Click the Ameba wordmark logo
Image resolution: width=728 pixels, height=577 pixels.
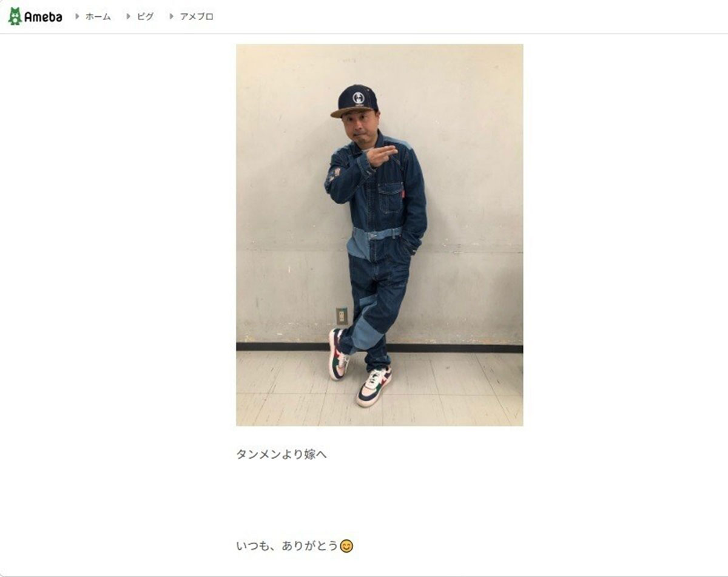(x=43, y=17)
